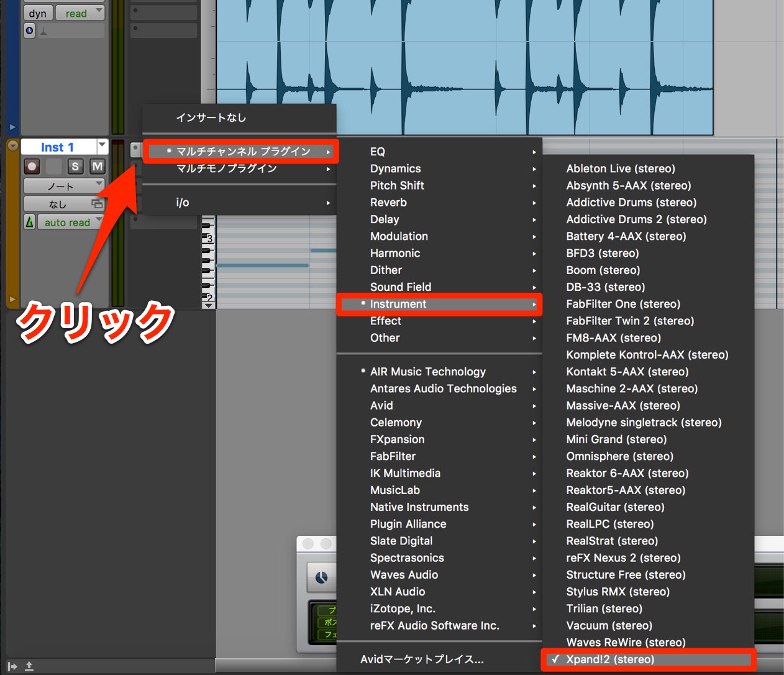Viewport: 784px width, 675px height.
Task: Open the ノート track view dropdown
Action: click(x=64, y=186)
